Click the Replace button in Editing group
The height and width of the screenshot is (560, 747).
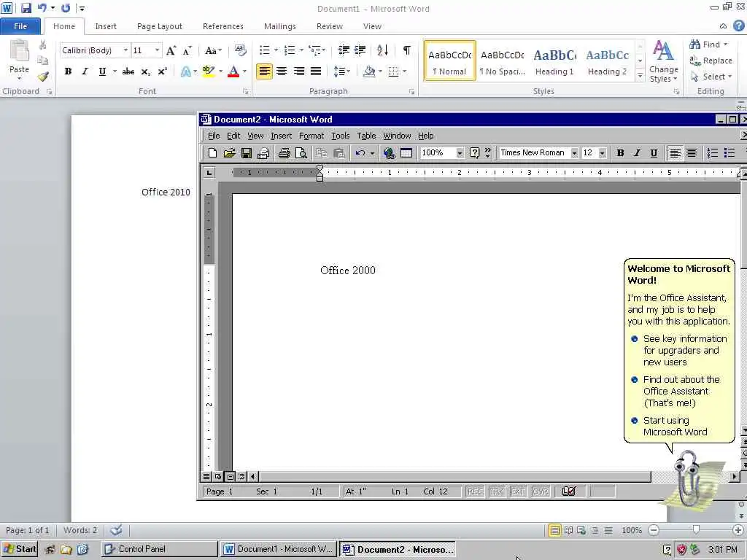click(x=711, y=61)
